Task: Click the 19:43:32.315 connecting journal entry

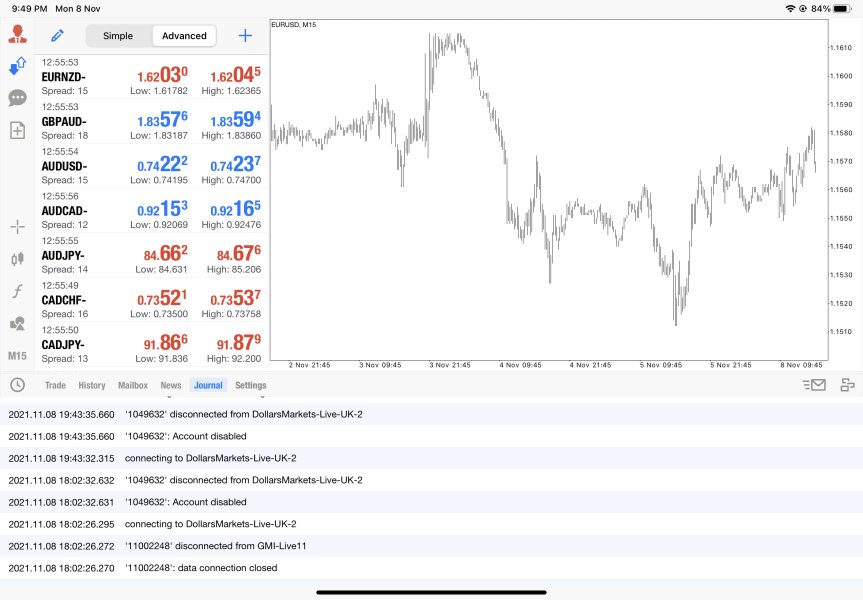Action: click(432, 458)
